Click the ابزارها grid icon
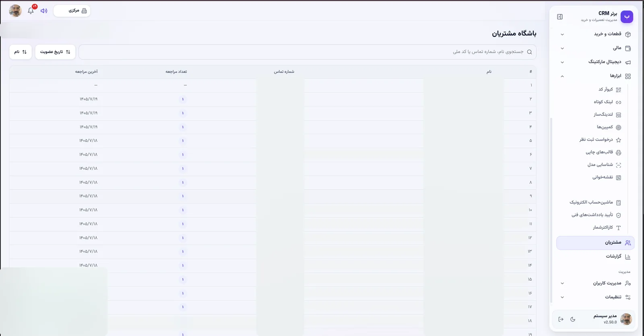Screen dimensions: 644x336 (x=628, y=76)
